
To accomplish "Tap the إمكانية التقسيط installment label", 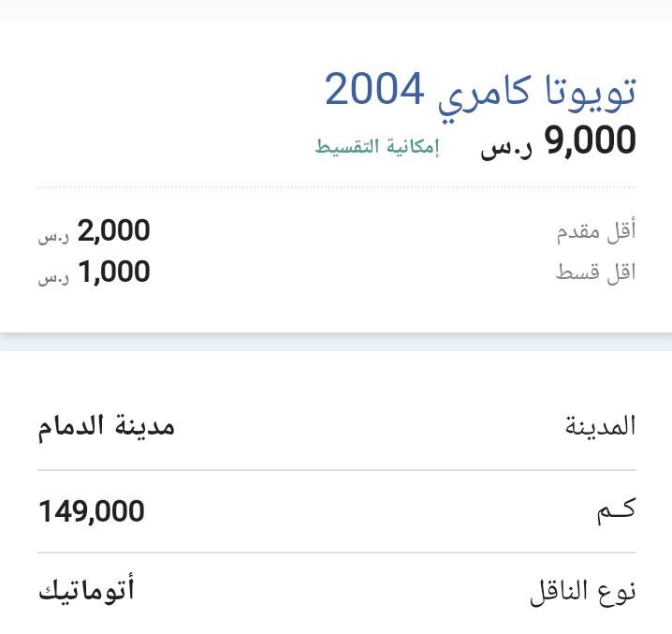I will (377, 147).
